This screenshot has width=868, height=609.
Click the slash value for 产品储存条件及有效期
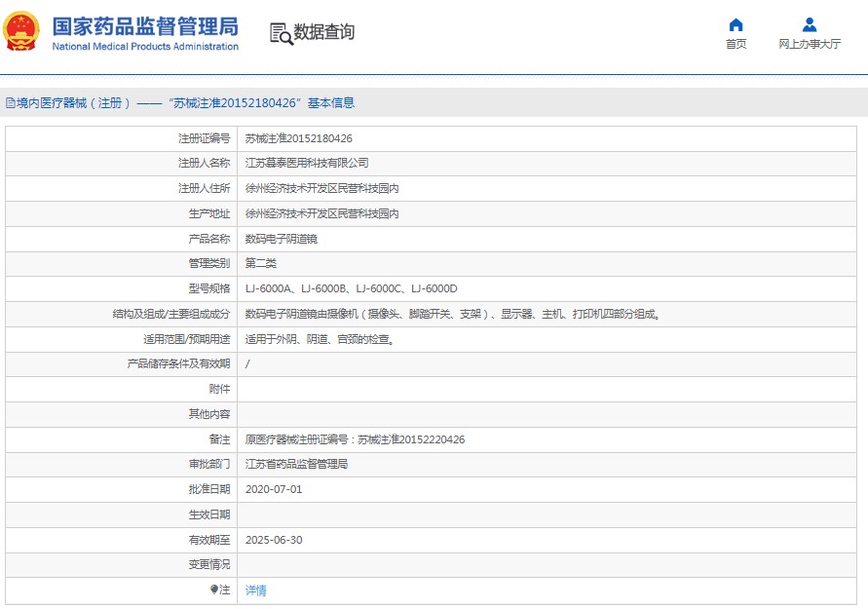[247, 363]
